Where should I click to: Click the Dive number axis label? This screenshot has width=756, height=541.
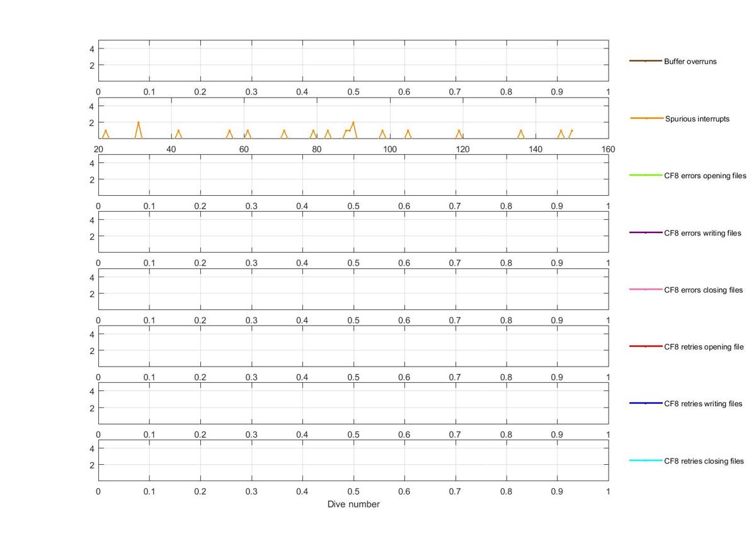tap(353, 504)
